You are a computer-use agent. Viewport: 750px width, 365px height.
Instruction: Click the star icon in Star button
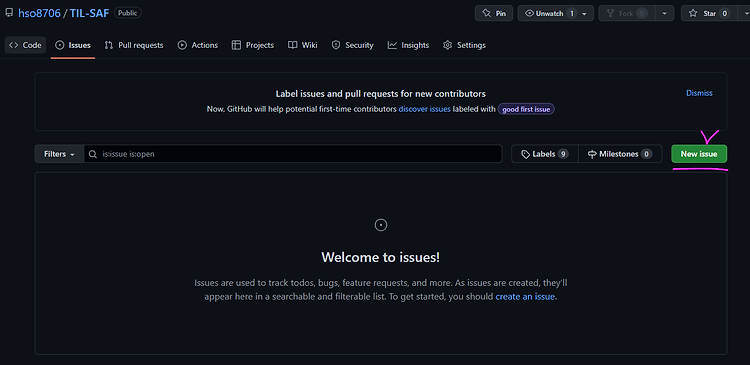click(693, 13)
